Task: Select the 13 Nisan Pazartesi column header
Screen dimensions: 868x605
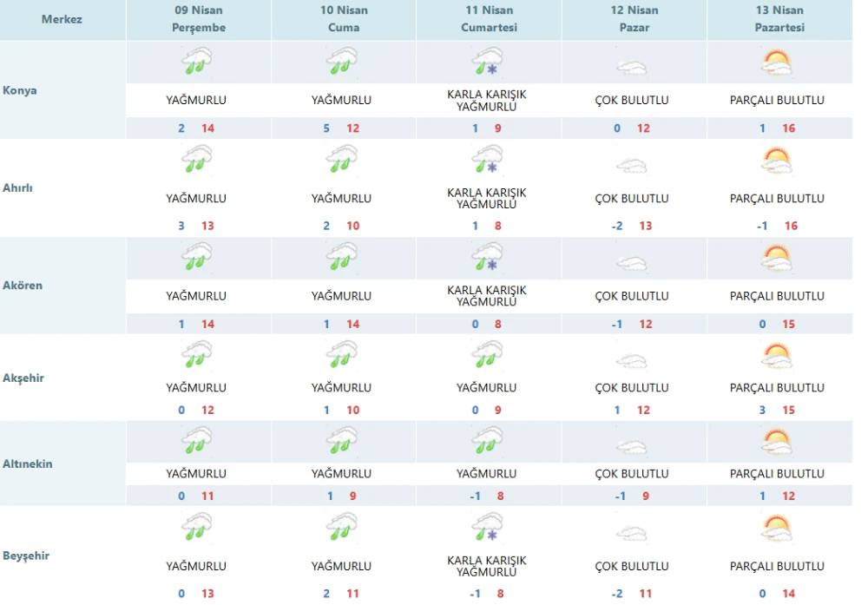Action: [x=779, y=19]
